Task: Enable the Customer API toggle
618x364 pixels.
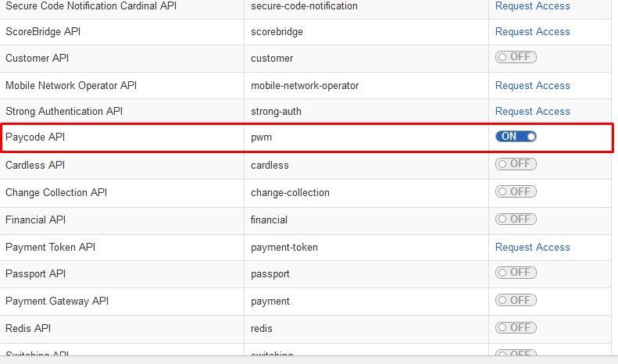Action: point(516,57)
